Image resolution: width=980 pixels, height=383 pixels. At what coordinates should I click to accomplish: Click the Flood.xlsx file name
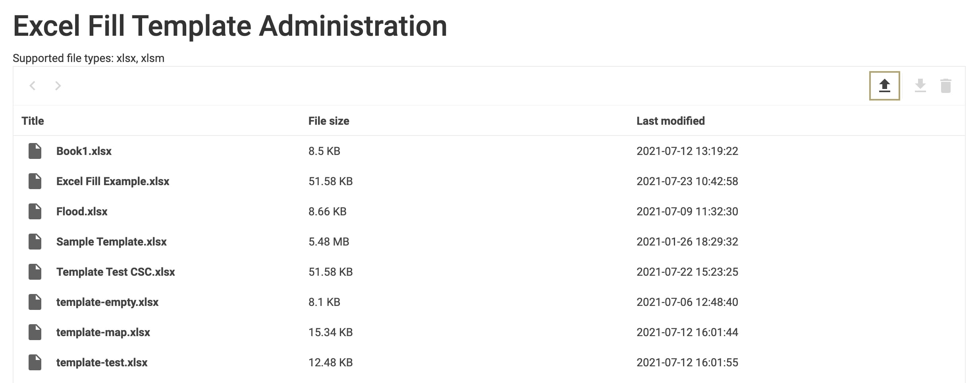82,211
